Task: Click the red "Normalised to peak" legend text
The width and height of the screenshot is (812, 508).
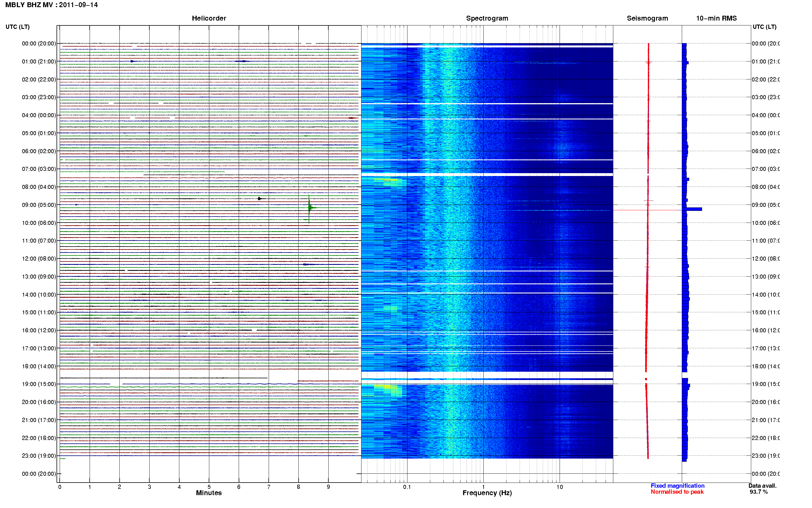Action: point(677,492)
